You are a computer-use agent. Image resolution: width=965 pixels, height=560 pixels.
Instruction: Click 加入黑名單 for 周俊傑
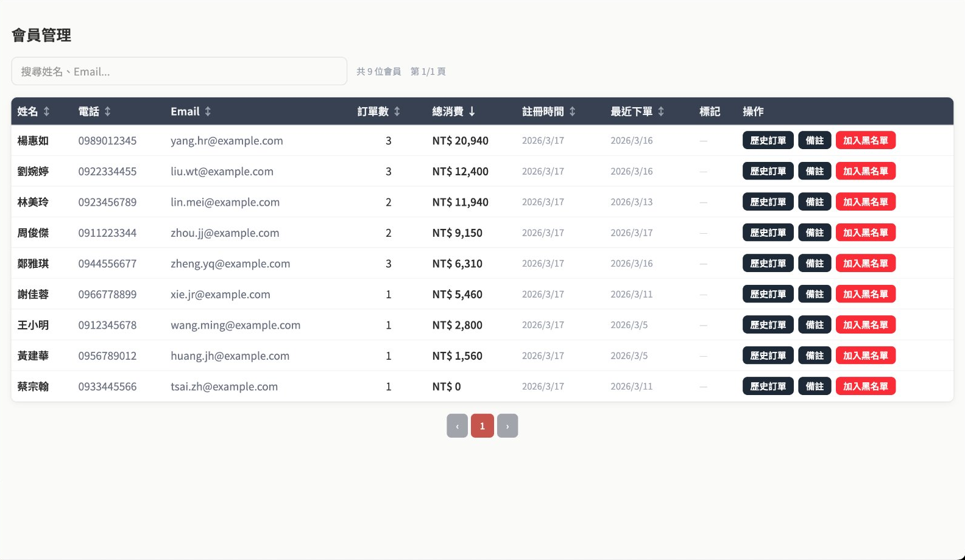[865, 233]
